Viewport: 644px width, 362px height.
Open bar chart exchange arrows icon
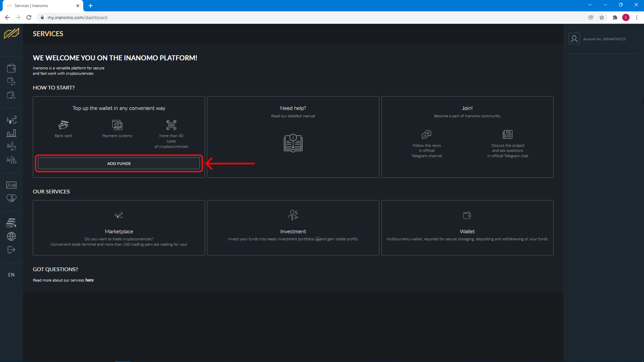[x=11, y=146]
